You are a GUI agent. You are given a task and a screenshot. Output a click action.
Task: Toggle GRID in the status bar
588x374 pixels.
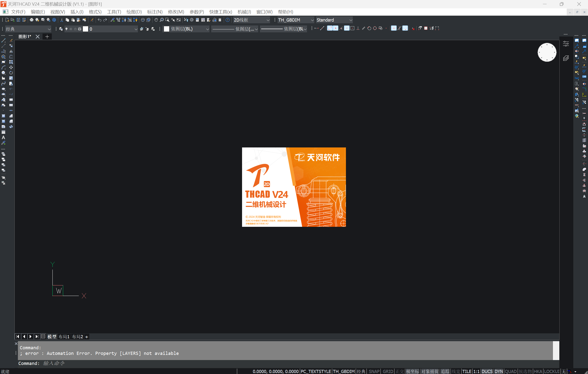point(388,371)
